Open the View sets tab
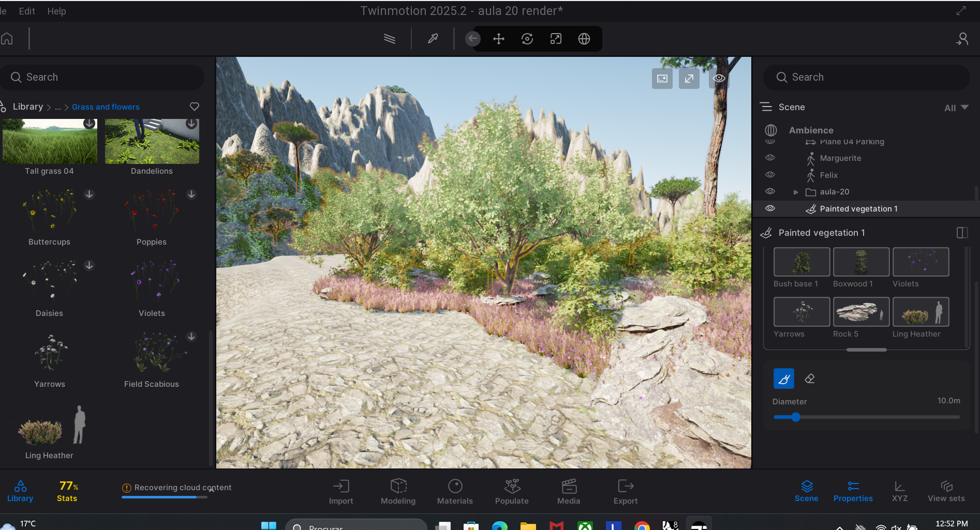This screenshot has height=530, width=980. (x=946, y=491)
